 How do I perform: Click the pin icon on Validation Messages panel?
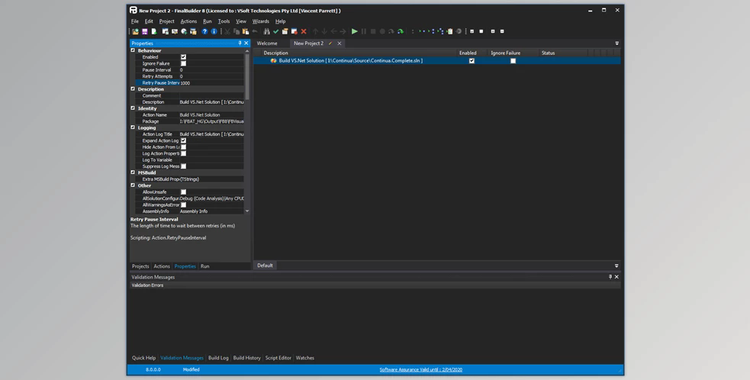coord(610,277)
